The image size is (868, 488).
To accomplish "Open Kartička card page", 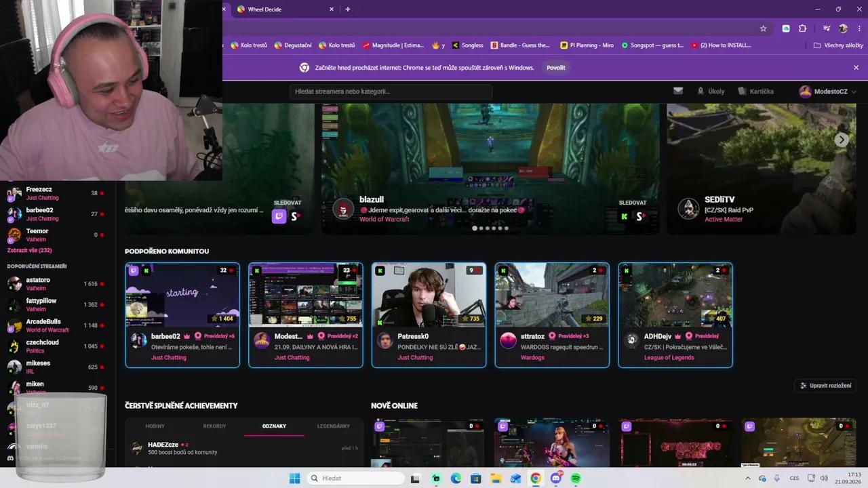I will click(755, 91).
